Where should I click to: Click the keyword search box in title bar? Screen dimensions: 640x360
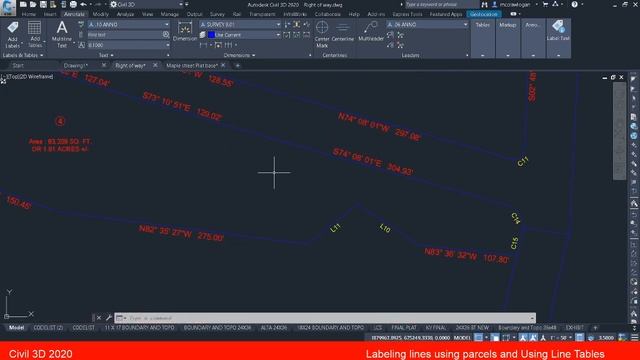(x=442, y=4)
